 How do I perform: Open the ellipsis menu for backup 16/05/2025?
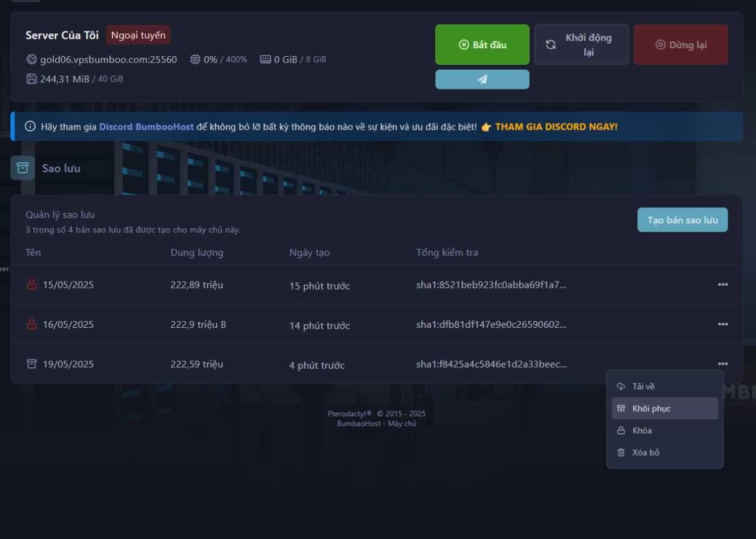click(723, 324)
